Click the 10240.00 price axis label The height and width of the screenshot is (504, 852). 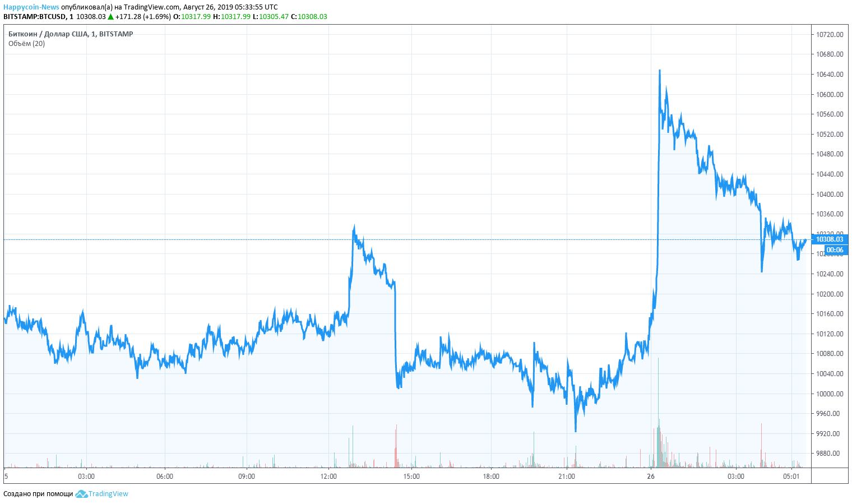[830, 274]
